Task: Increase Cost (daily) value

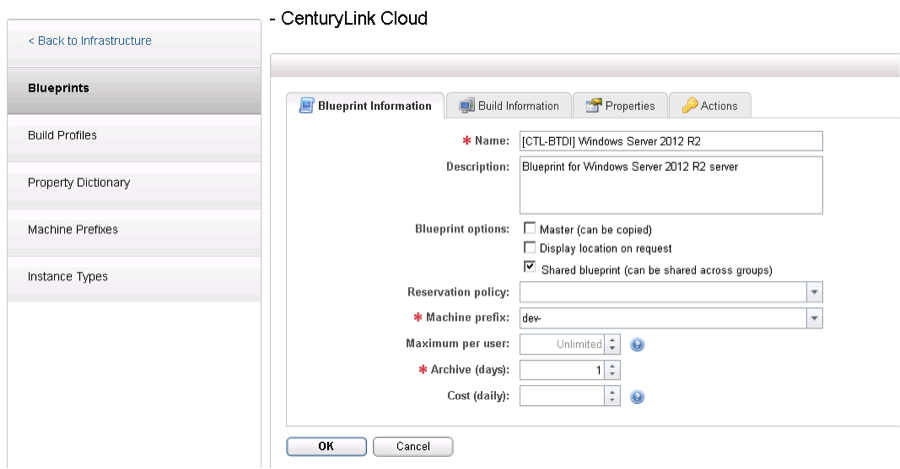Action: (x=612, y=391)
